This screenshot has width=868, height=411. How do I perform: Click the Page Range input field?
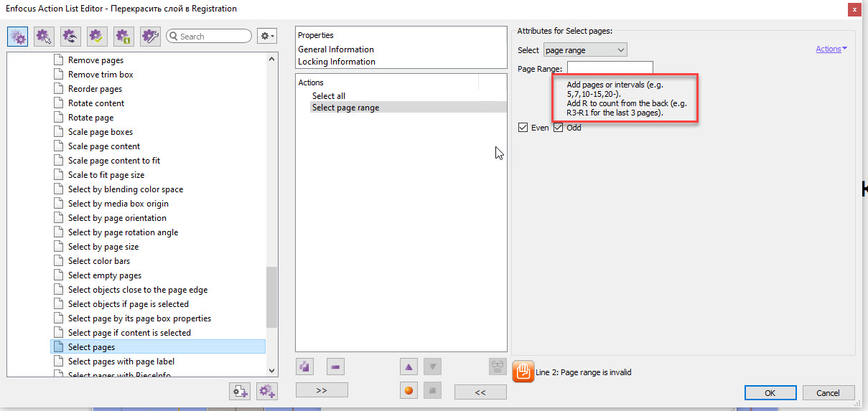(610, 68)
